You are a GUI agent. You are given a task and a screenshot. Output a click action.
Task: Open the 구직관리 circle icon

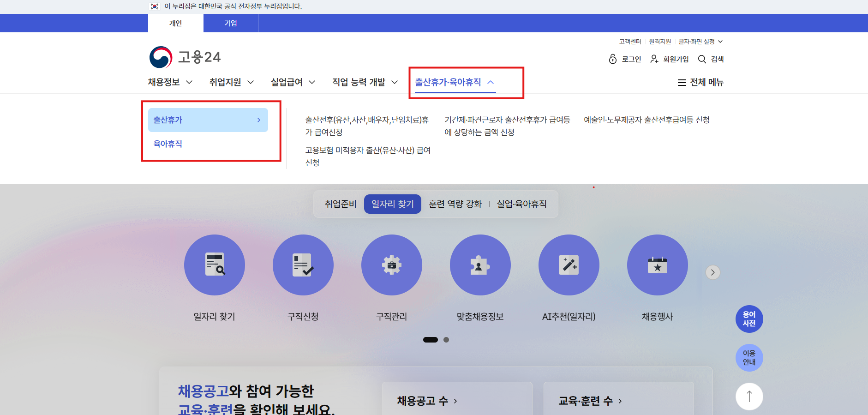(x=392, y=265)
